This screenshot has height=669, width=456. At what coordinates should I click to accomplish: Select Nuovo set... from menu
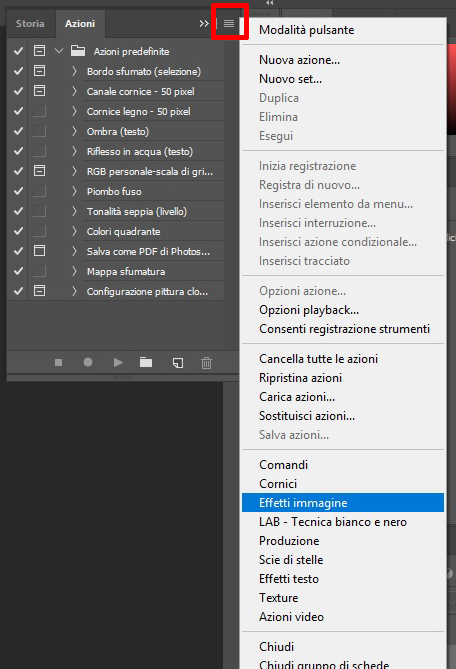point(343,79)
